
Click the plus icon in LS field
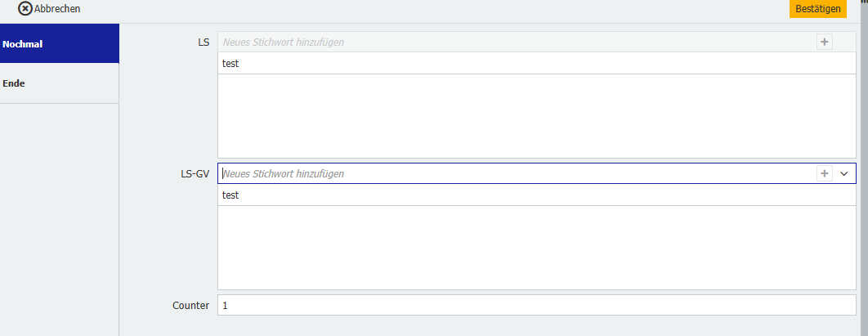click(824, 42)
